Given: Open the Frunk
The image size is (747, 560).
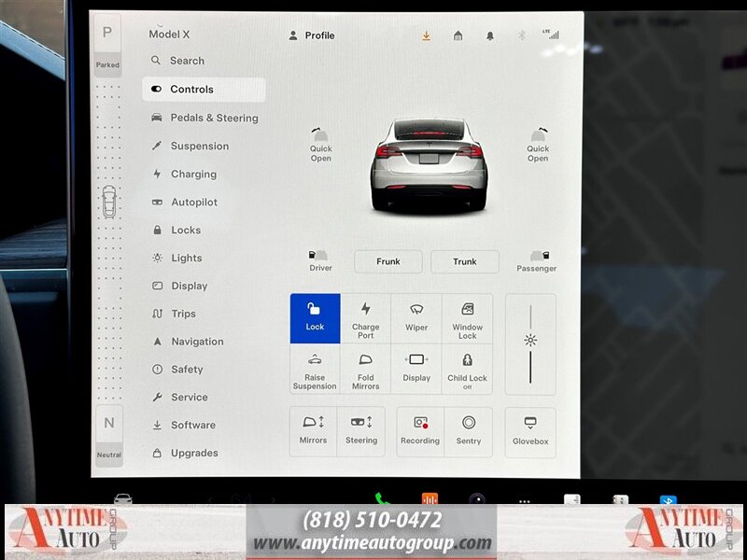Looking at the screenshot, I should tap(388, 261).
